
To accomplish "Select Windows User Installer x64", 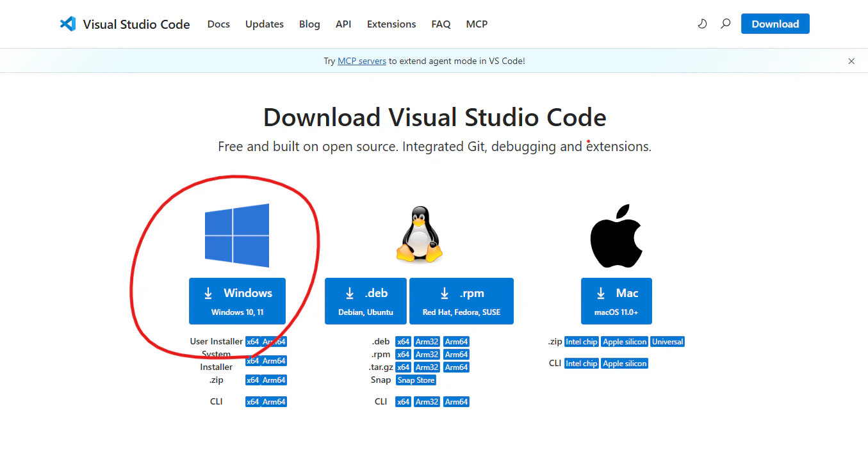I will (x=252, y=342).
